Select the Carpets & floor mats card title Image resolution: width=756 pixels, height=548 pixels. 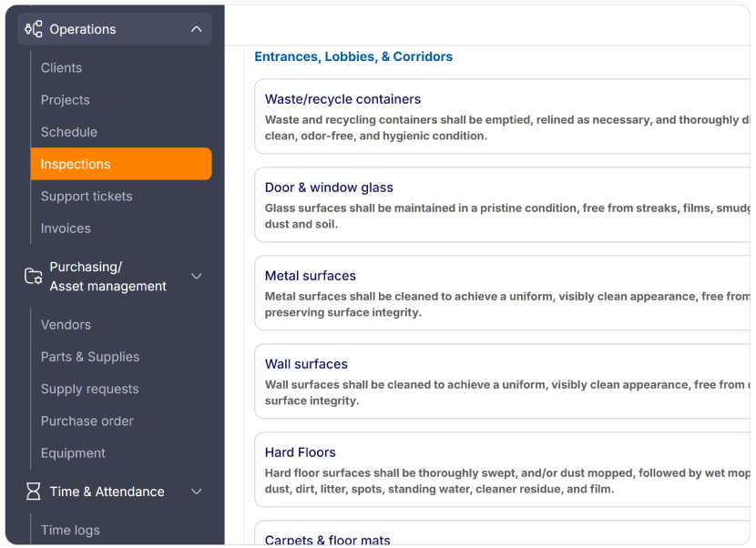point(327,540)
